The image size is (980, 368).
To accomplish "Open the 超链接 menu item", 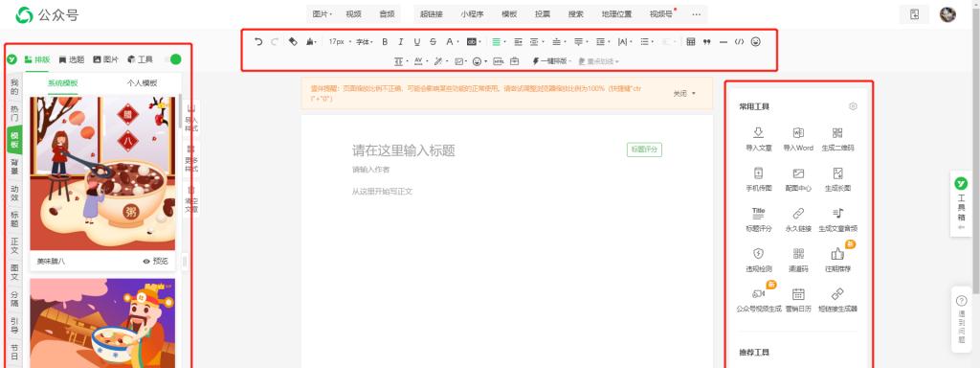I will (x=432, y=13).
